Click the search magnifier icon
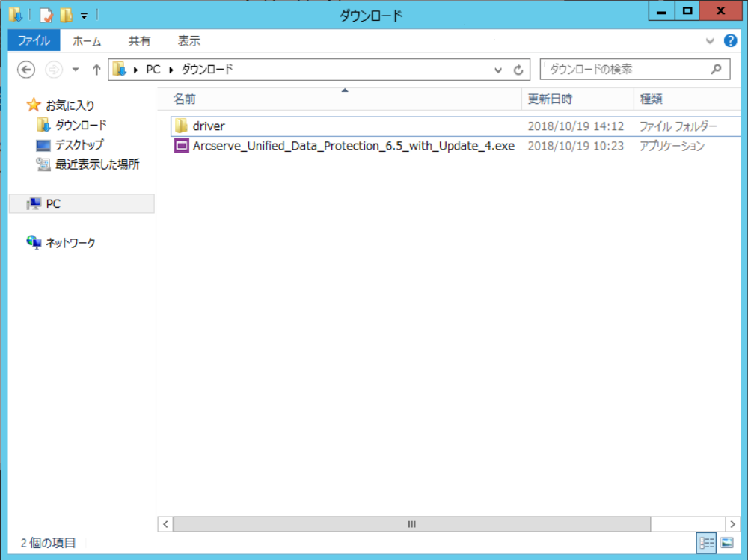 pyautogui.click(x=716, y=70)
